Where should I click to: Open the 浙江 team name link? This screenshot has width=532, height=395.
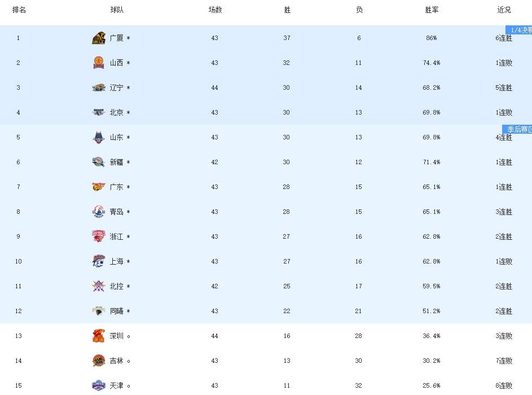(x=117, y=237)
